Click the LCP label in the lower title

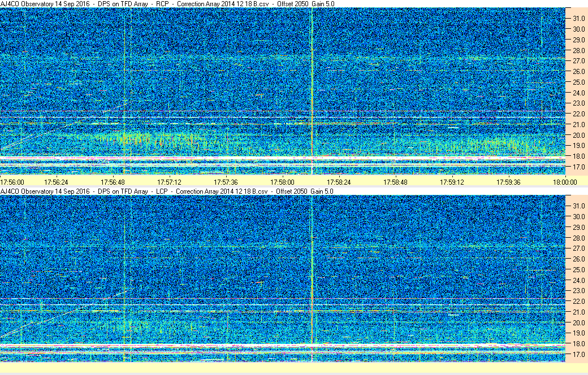tap(162, 191)
